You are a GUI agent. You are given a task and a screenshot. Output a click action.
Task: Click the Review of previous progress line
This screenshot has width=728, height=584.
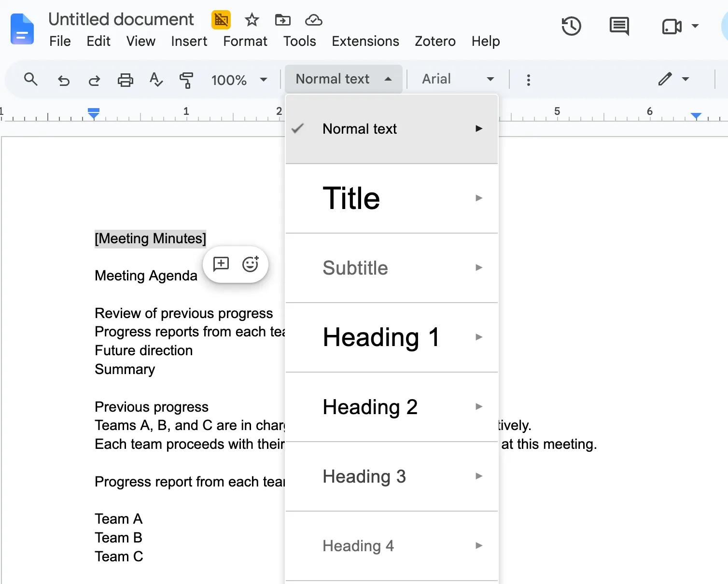click(x=184, y=313)
